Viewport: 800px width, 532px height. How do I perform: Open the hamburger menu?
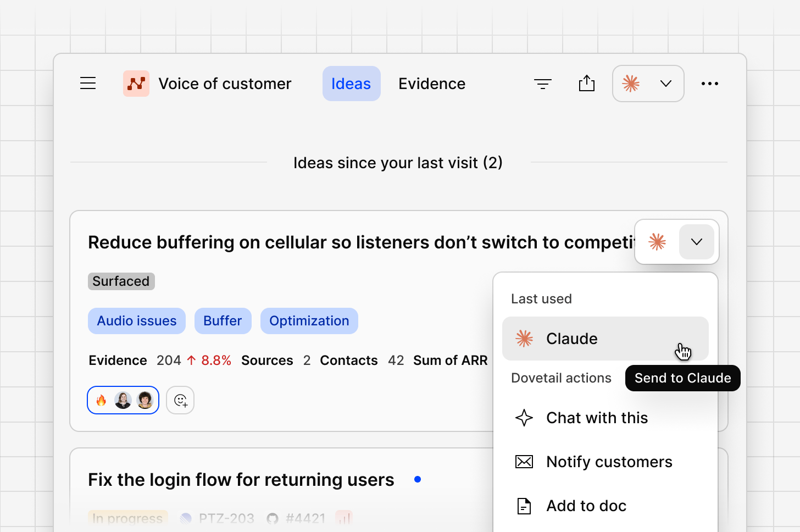[88, 84]
